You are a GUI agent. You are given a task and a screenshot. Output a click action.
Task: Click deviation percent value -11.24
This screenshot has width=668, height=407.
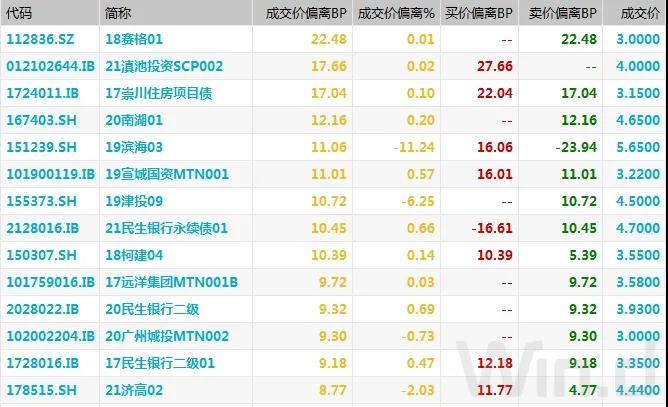click(414, 147)
